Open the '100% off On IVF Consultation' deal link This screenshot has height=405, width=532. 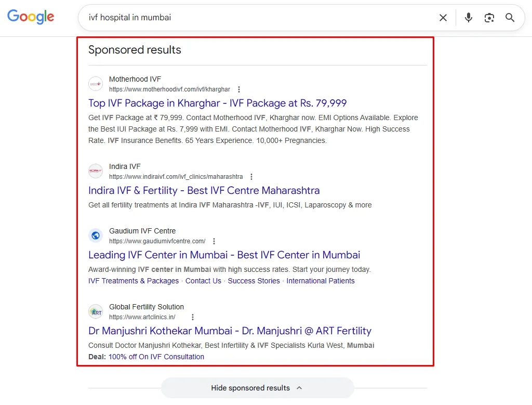(156, 357)
